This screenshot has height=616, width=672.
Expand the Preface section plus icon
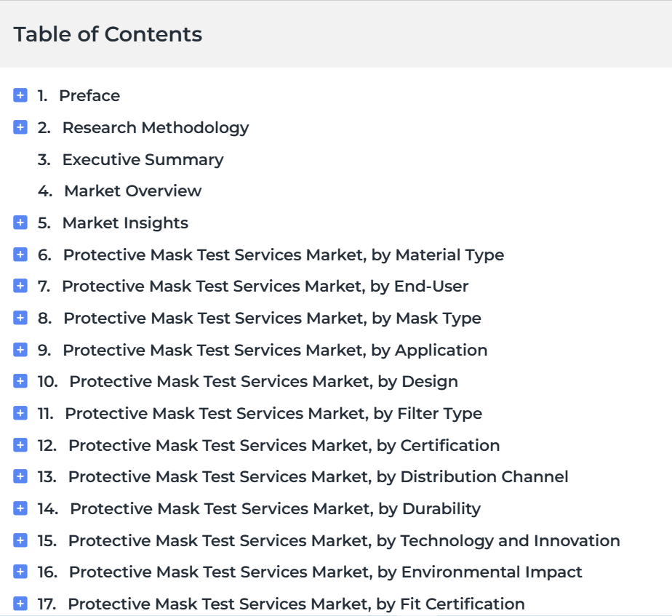click(20, 95)
